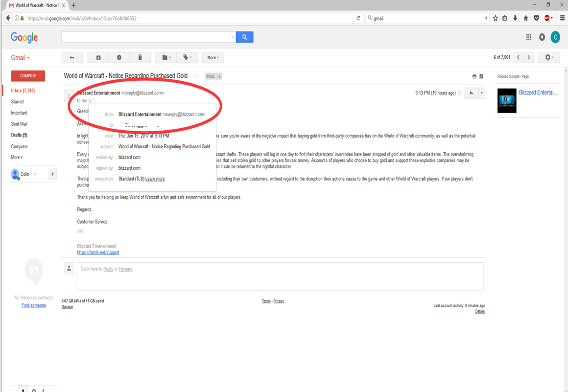Open Pocket shield icon in toolbar
Image resolution: width=568 pixels, height=392 pixels.
pyautogui.click(x=537, y=18)
